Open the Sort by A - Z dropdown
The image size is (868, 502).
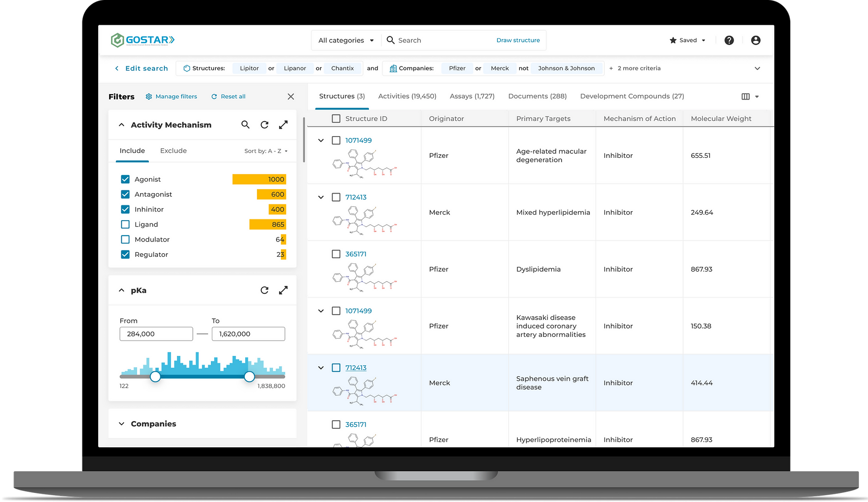click(x=266, y=151)
